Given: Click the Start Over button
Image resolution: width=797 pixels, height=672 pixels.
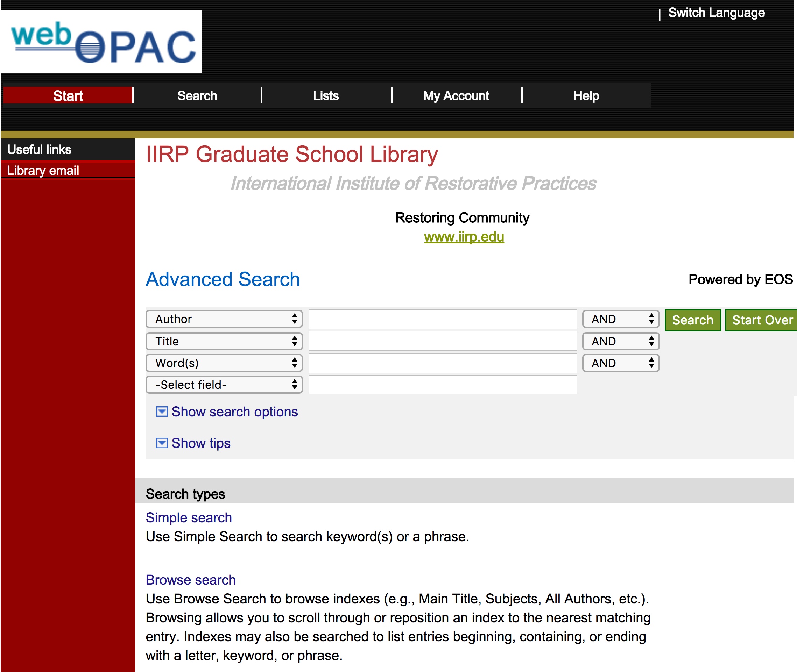Looking at the screenshot, I should coord(761,320).
